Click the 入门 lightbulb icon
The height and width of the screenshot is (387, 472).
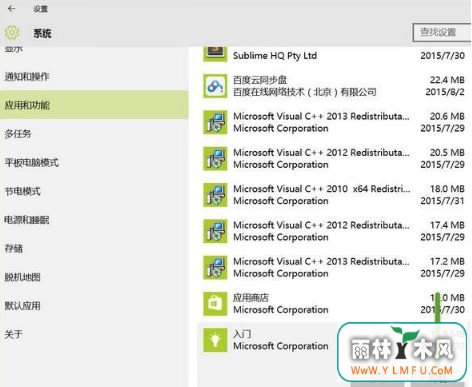(x=215, y=340)
